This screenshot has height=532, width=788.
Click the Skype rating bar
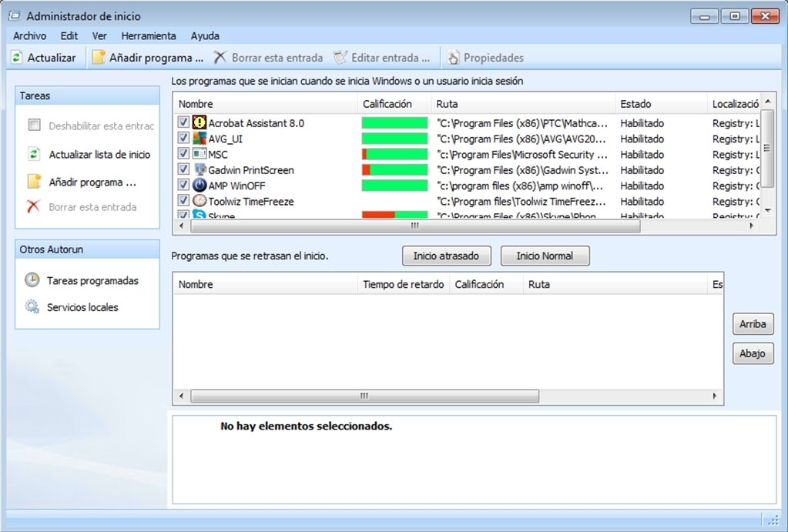394,215
